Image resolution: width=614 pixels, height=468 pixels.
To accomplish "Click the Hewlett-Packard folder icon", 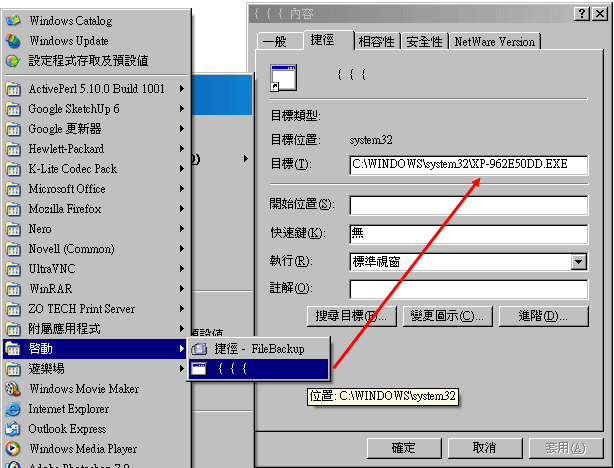I will click(13, 149).
